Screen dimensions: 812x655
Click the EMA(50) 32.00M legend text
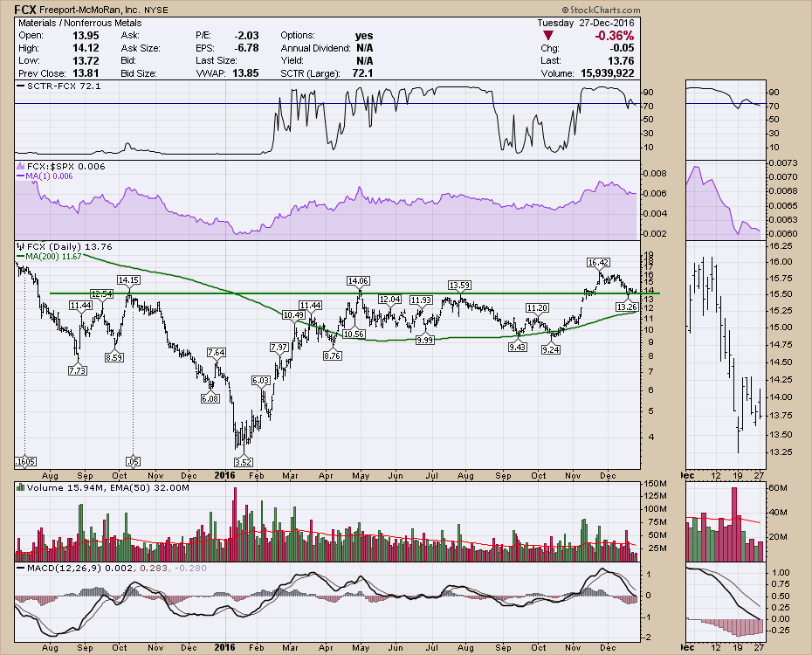click(151, 487)
